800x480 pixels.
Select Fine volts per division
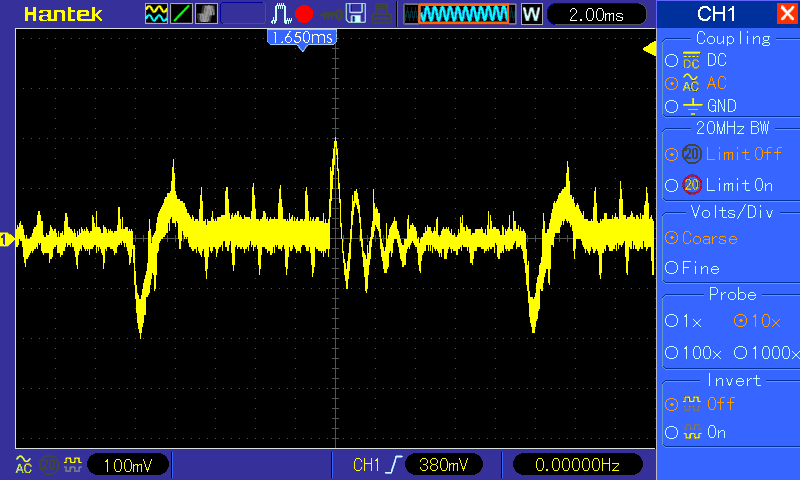[x=693, y=268]
